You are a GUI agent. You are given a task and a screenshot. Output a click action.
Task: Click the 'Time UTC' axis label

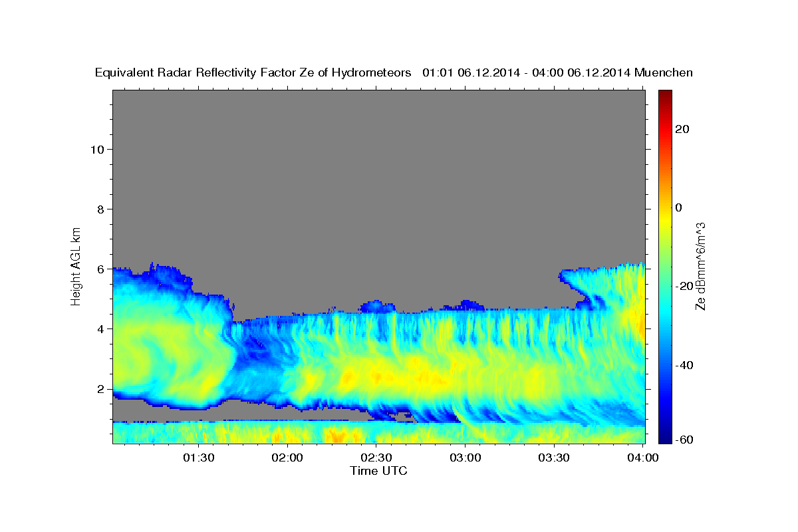point(378,471)
